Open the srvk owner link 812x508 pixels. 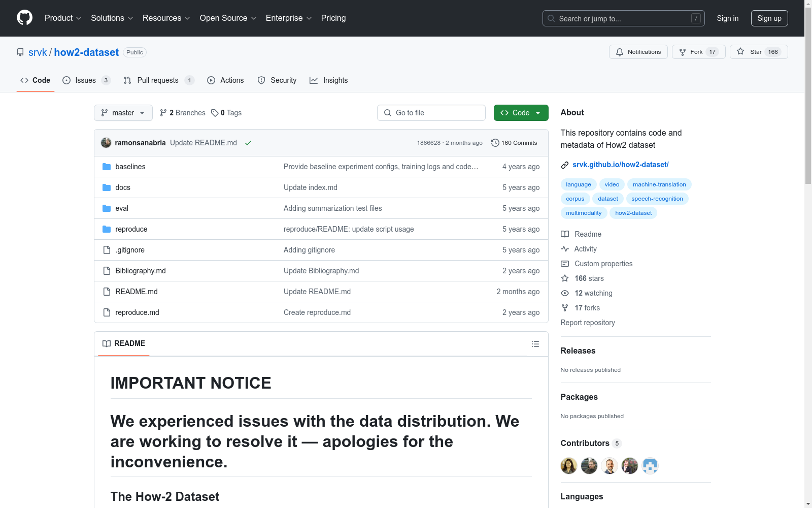38,52
